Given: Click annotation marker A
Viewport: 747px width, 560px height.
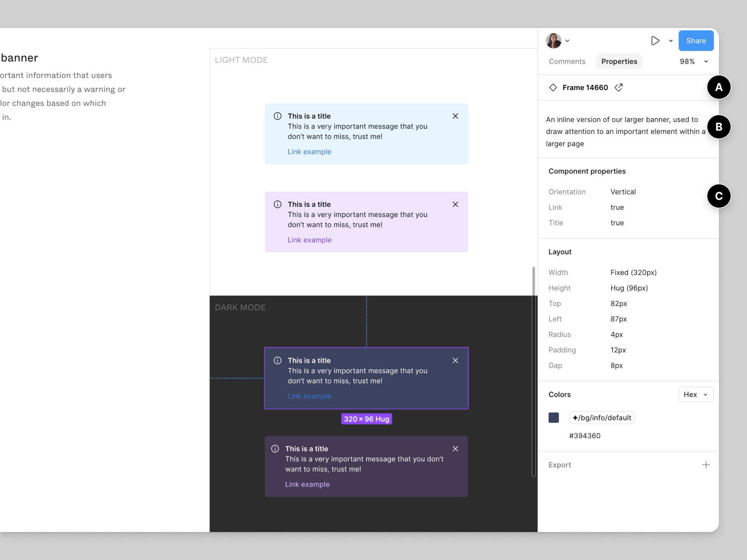Looking at the screenshot, I should pos(719,87).
